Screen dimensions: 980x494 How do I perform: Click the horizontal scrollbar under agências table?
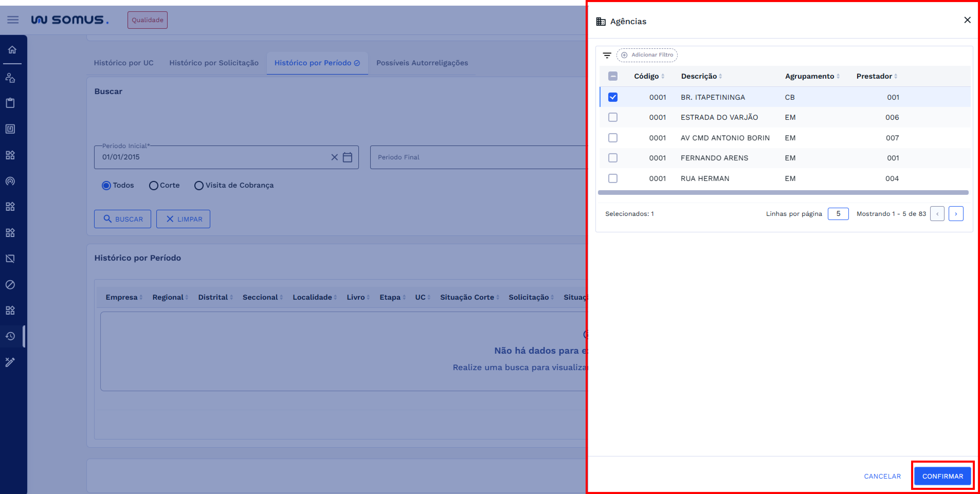coord(783,193)
